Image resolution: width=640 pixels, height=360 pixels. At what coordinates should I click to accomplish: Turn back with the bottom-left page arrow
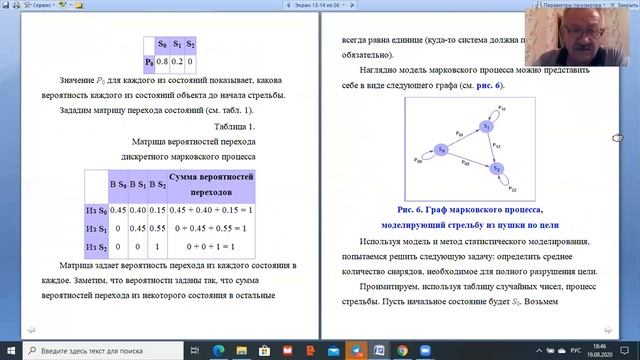[x=31, y=330]
